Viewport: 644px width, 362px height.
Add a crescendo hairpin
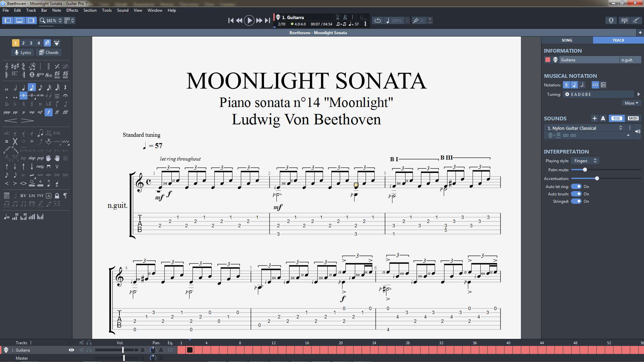11,121
